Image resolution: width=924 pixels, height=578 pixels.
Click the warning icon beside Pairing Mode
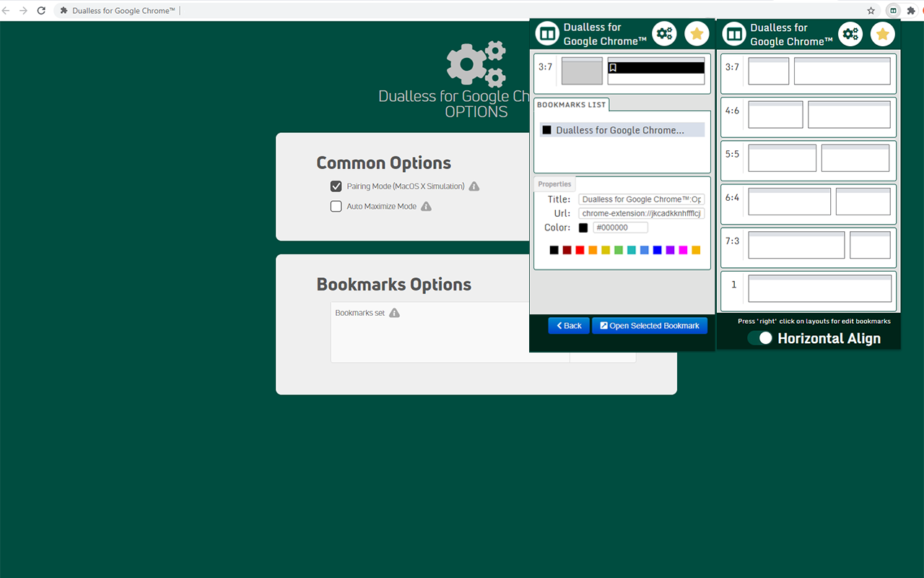pyautogui.click(x=474, y=186)
